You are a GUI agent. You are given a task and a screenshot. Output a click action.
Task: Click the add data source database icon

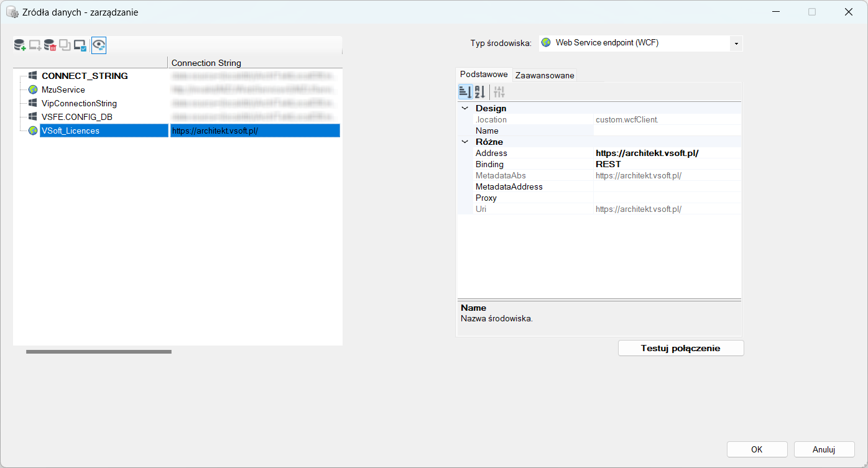click(x=20, y=45)
